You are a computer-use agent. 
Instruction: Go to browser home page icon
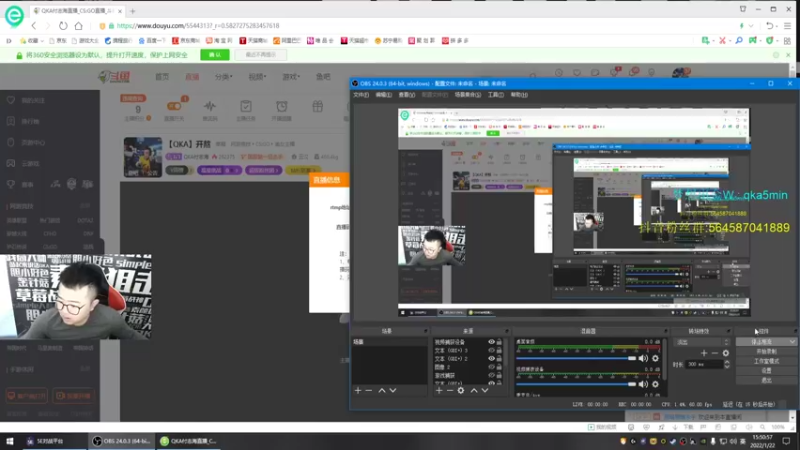(x=79, y=26)
